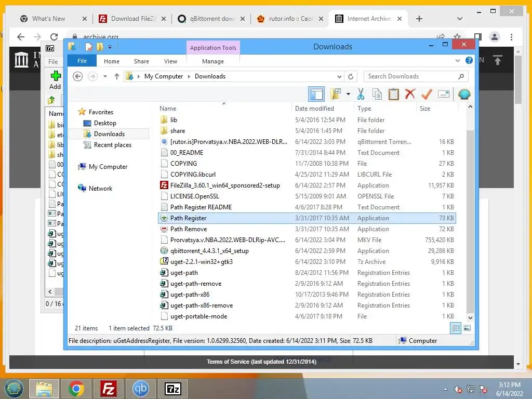This screenshot has width=532, height=399.
Task: Switch to large icons view in status bar
Action: click(467, 328)
